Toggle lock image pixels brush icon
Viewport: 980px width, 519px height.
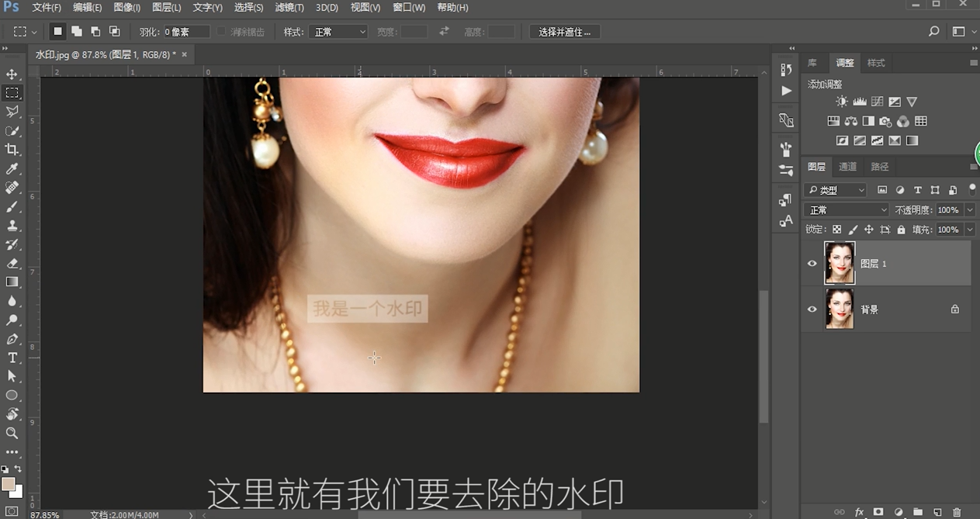(853, 230)
